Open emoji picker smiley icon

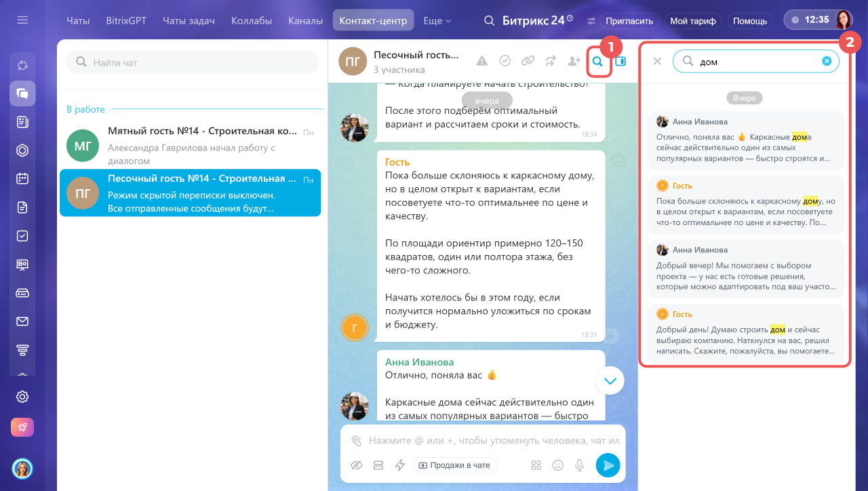click(x=558, y=465)
